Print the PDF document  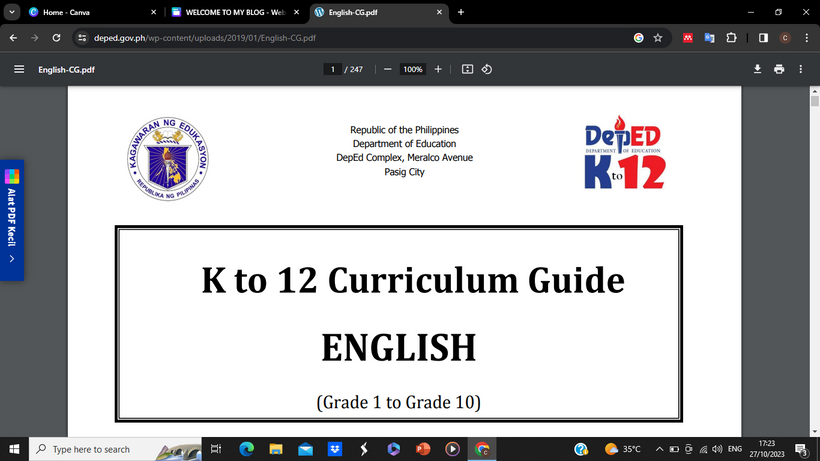click(x=779, y=70)
